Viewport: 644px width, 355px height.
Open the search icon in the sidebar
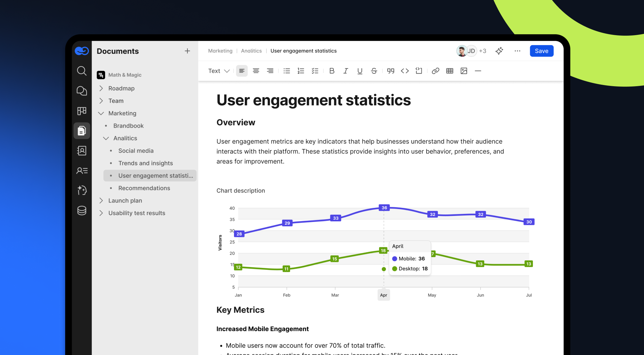click(x=82, y=71)
